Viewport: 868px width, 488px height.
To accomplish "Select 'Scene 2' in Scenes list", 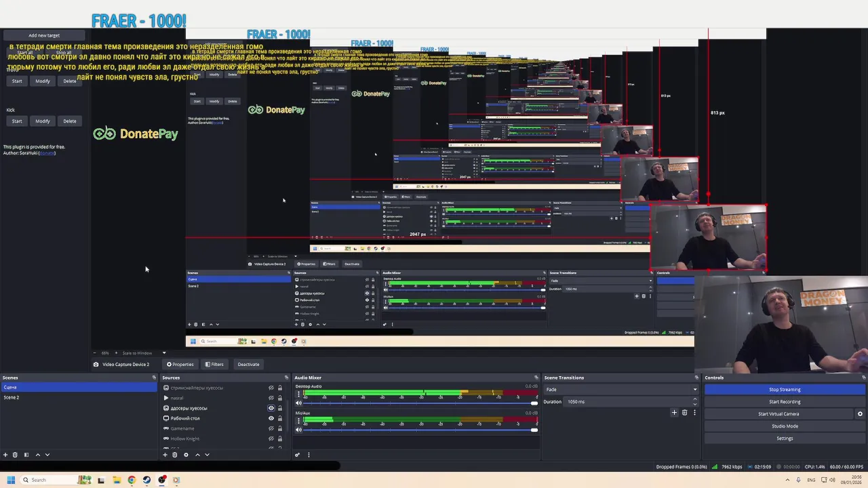I will tap(79, 397).
